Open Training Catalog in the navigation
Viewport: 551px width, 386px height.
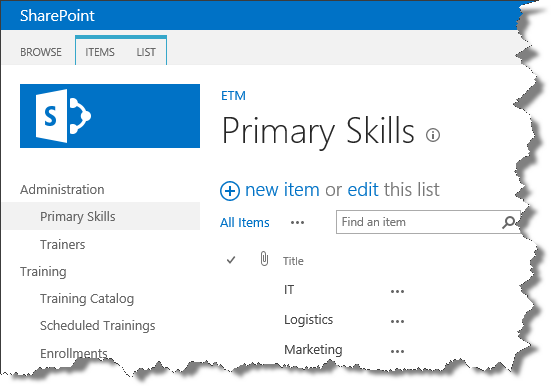(87, 298)
